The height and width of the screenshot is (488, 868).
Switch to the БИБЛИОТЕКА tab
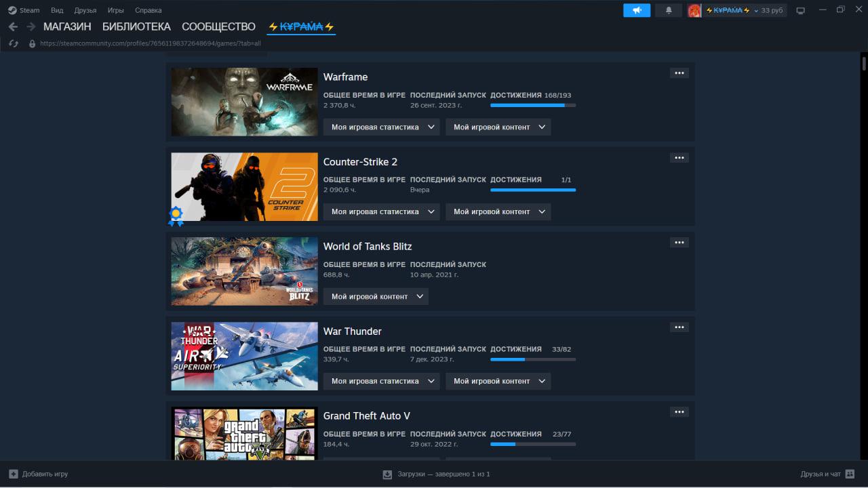tap(136, 26)
